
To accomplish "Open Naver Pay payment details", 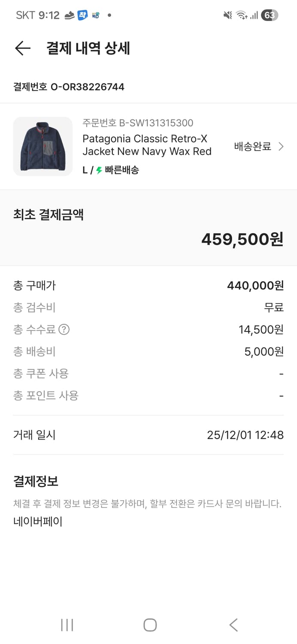I will coord(37,521).
